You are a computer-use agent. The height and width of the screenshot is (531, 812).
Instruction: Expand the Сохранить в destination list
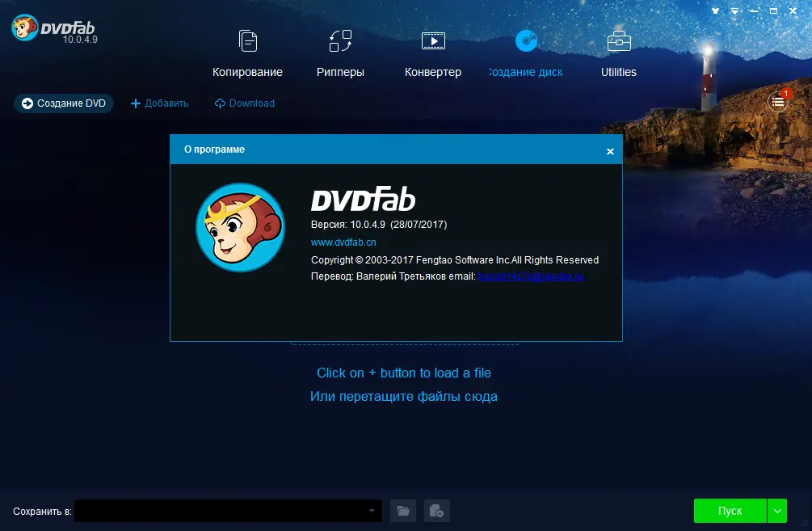click(x=372, y=511)
